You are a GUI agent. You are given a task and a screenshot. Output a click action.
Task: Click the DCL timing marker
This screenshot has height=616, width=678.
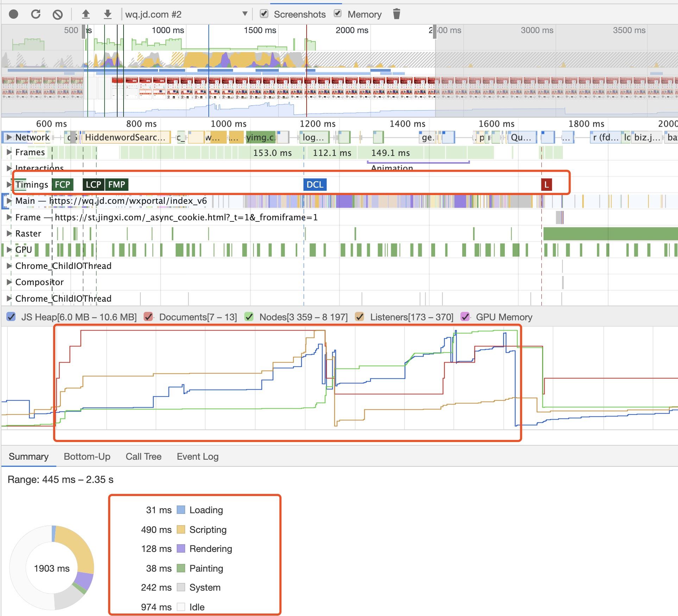[x=315, y=184]
